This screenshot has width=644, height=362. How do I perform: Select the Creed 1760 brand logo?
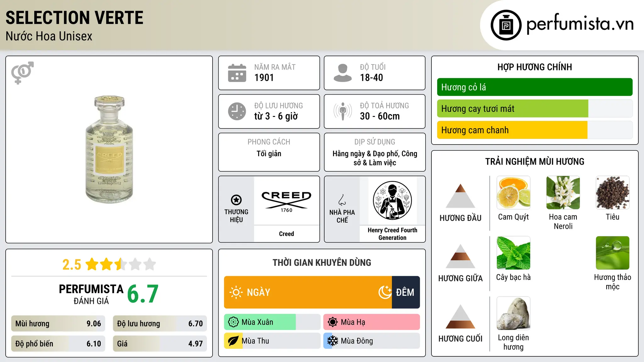tap(286, 201)
